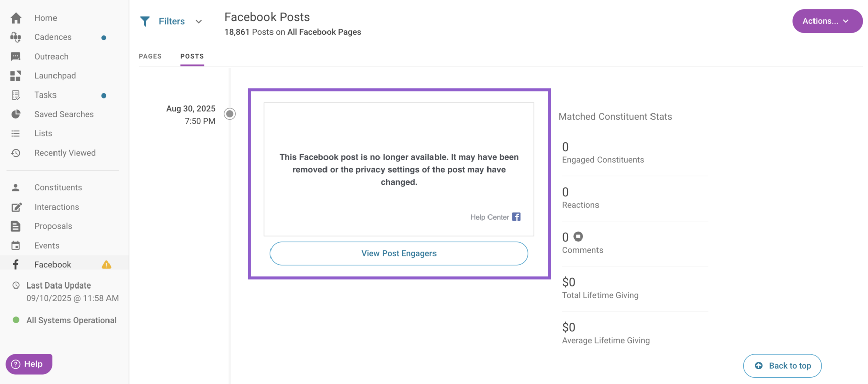Open the Home icon in sidebar
Screen dimensions: 868x384
pos(16,18)
